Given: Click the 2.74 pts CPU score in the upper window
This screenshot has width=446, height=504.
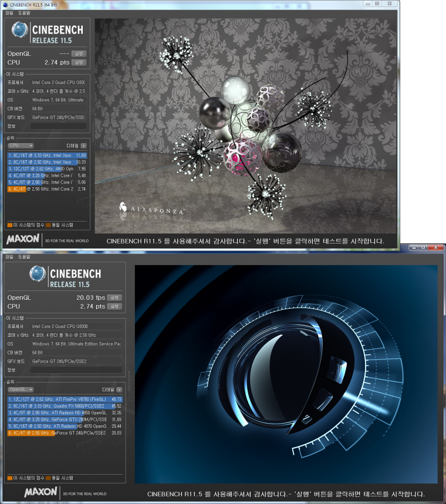Looking at the screenshot, I should (57, 62).
